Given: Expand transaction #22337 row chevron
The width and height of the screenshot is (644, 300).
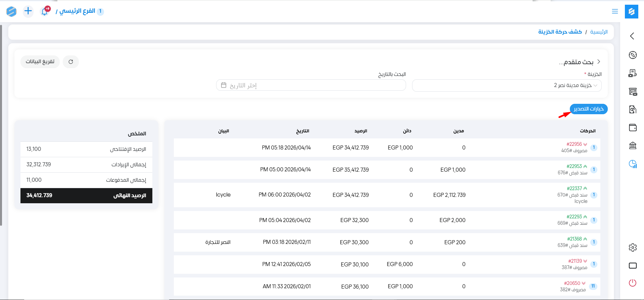Looking at the screenshot, I should click(585, 188).
